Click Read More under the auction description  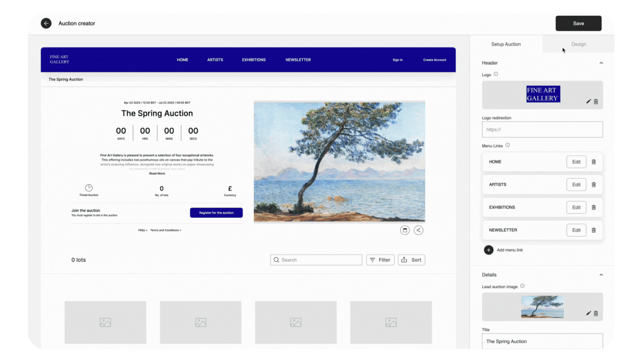(157, 173)
